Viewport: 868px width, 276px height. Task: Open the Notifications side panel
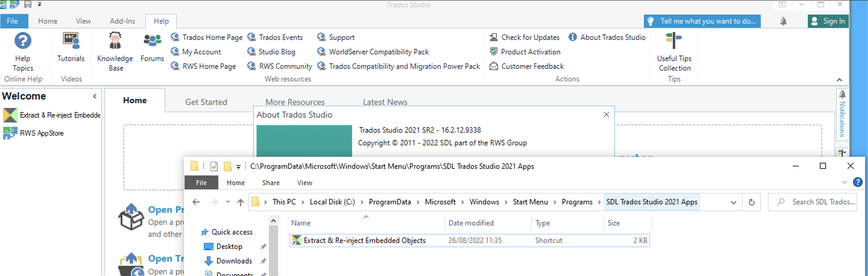click(x=842, y=114)
